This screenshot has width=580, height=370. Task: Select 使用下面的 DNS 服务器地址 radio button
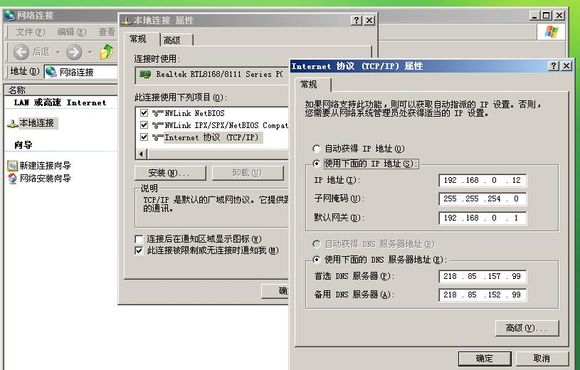[316, 260]
